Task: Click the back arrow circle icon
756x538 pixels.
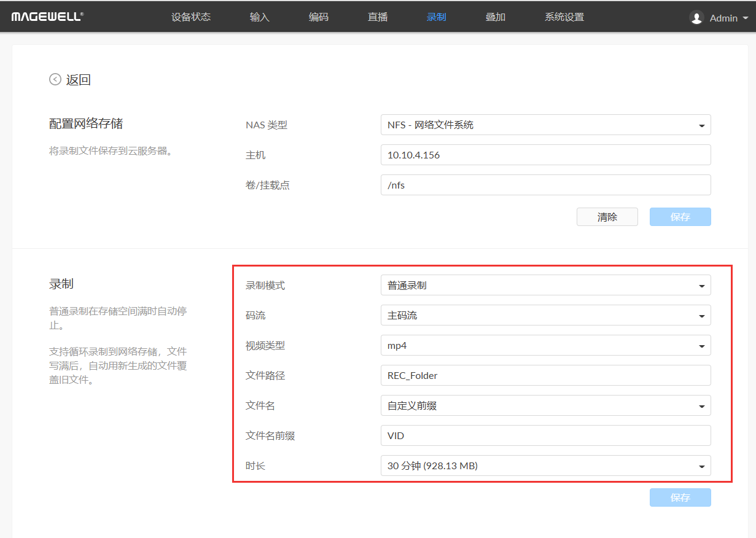Action: pyautogui.click(x=55, y=79)
